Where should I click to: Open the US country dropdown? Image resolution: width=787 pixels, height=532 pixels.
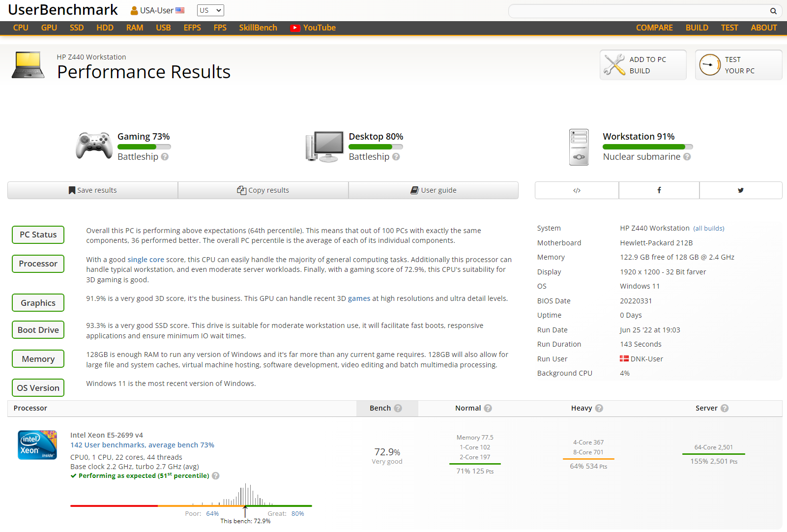[x=210, y=10]
